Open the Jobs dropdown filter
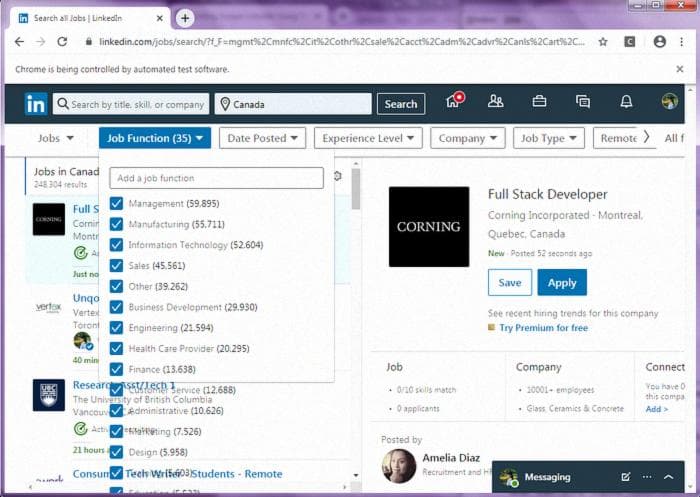The height and width of the screenshot is (497, 700). pyautogui.click(x=55, y=138)
